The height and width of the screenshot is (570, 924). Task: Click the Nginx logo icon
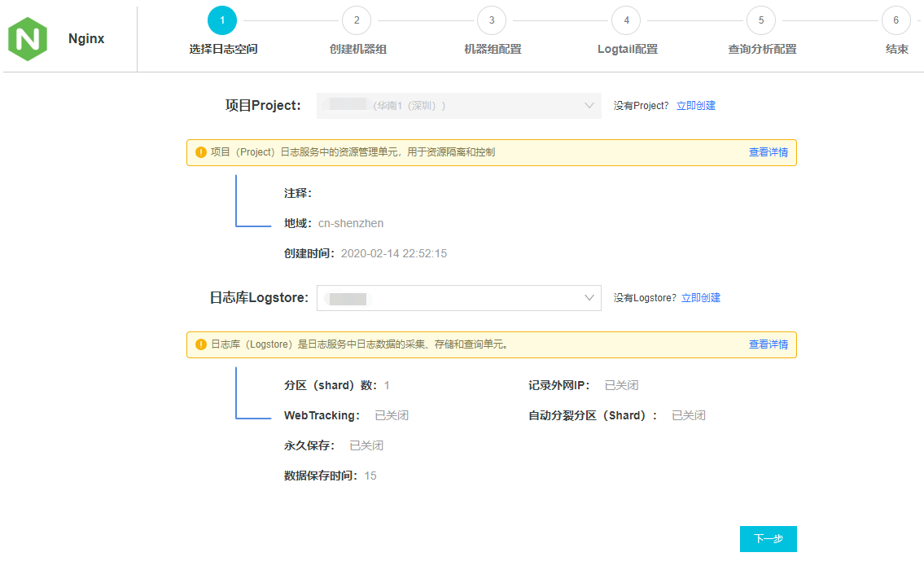28,38
